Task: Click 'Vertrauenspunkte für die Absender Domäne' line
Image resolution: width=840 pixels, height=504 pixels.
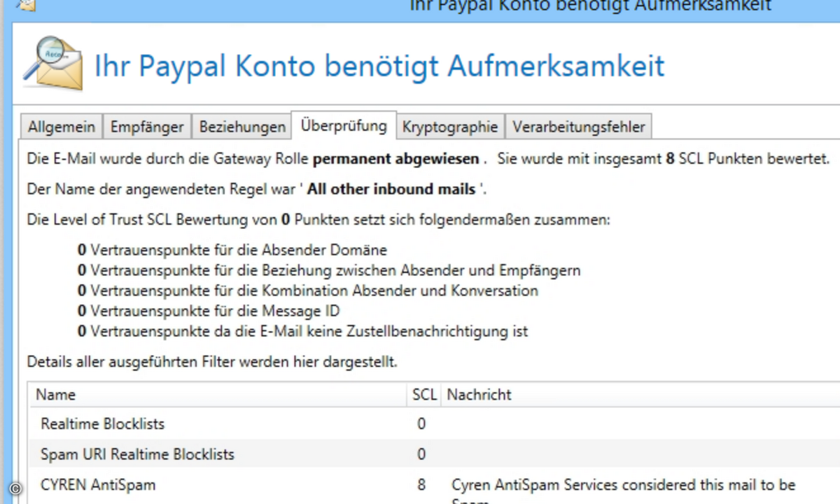Action: coord(232,250)
